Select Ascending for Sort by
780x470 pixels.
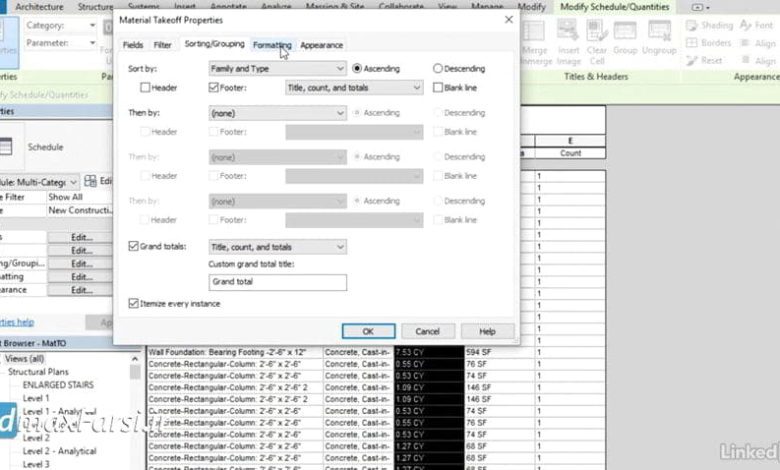tap(357, 69)
